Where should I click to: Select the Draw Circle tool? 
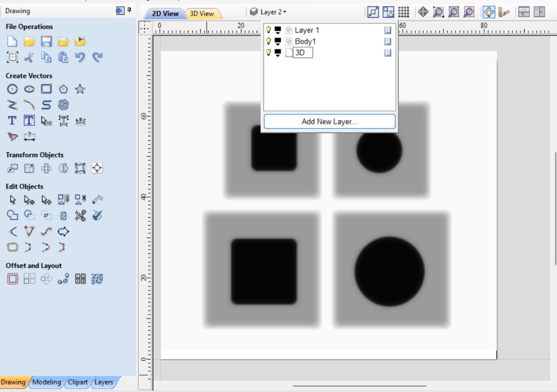[x=12, y=89]
